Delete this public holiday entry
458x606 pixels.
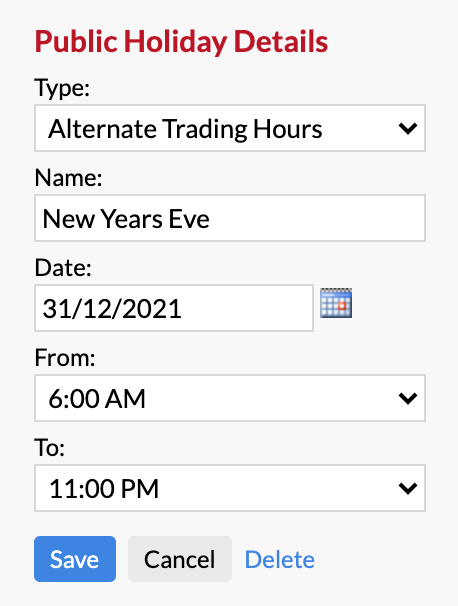(280, 560)
